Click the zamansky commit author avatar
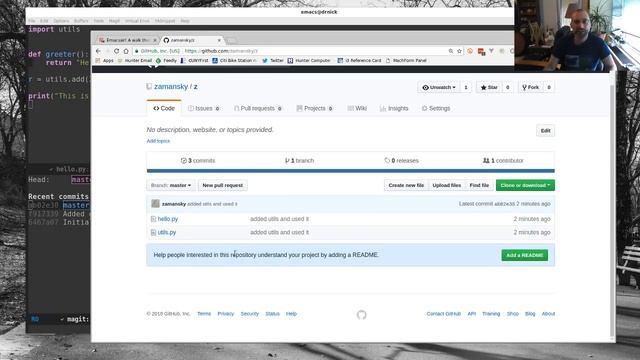Screen dimensions: 640x360 (155, 204)
